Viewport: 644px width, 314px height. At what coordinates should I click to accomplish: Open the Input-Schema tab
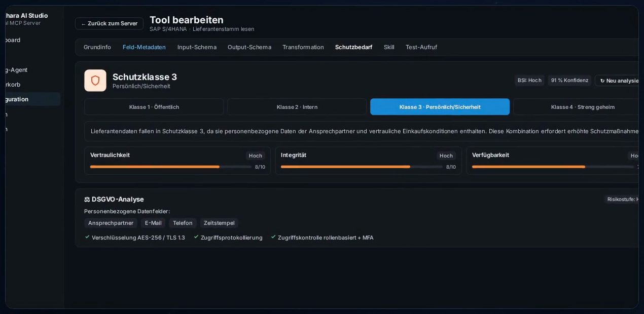pos(197,47)
